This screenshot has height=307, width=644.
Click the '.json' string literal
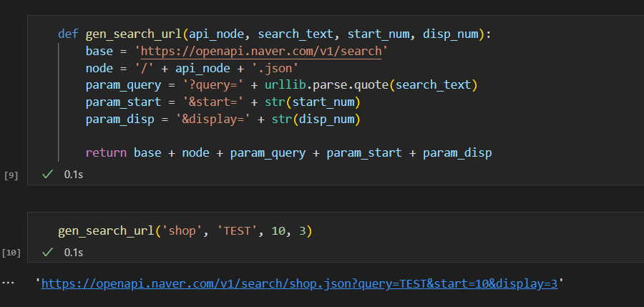pyautogui.click(x=275, y=68)
